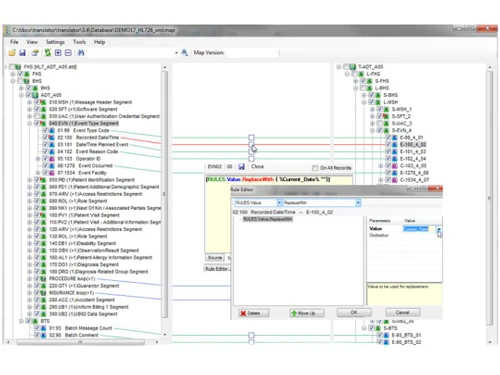
Task: Click the Collapse all minus toolbar icon
Action: click(x=68, y=53)
